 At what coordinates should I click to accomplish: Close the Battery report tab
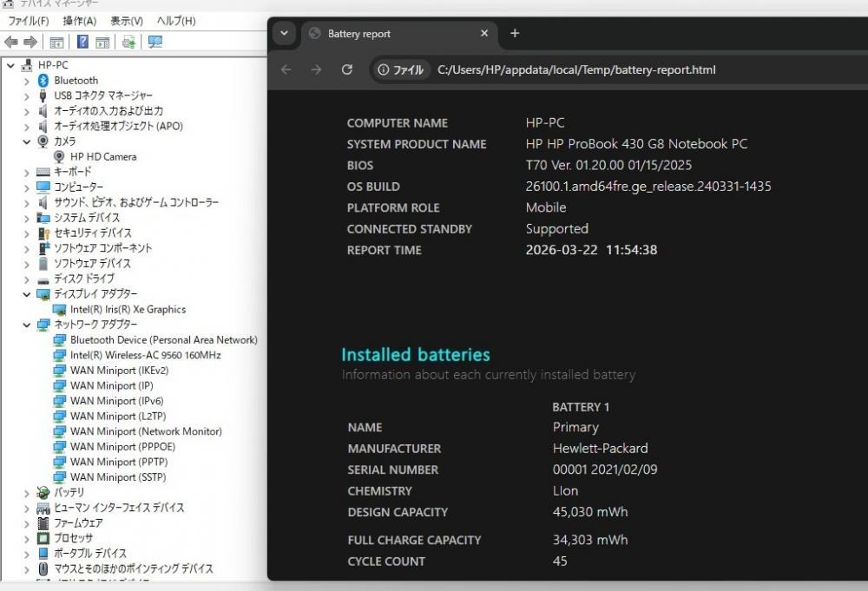click(x=484, y=34)
